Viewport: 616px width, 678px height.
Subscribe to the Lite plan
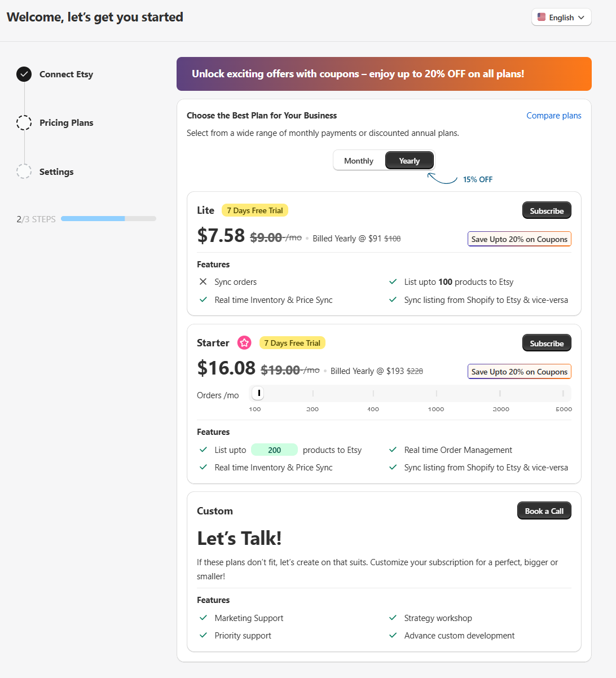pyautogui.click(x=547, y=210)
